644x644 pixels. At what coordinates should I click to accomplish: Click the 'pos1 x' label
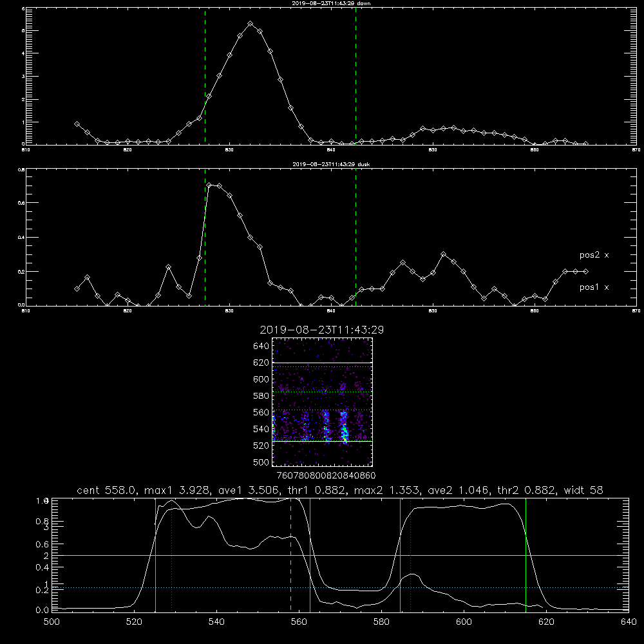point(594,287)
